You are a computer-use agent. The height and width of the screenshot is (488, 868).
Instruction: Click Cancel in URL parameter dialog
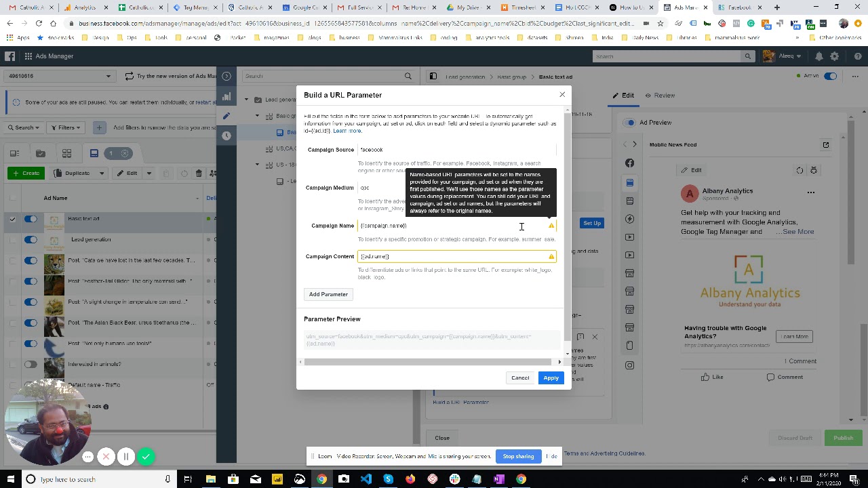[520, 378]
